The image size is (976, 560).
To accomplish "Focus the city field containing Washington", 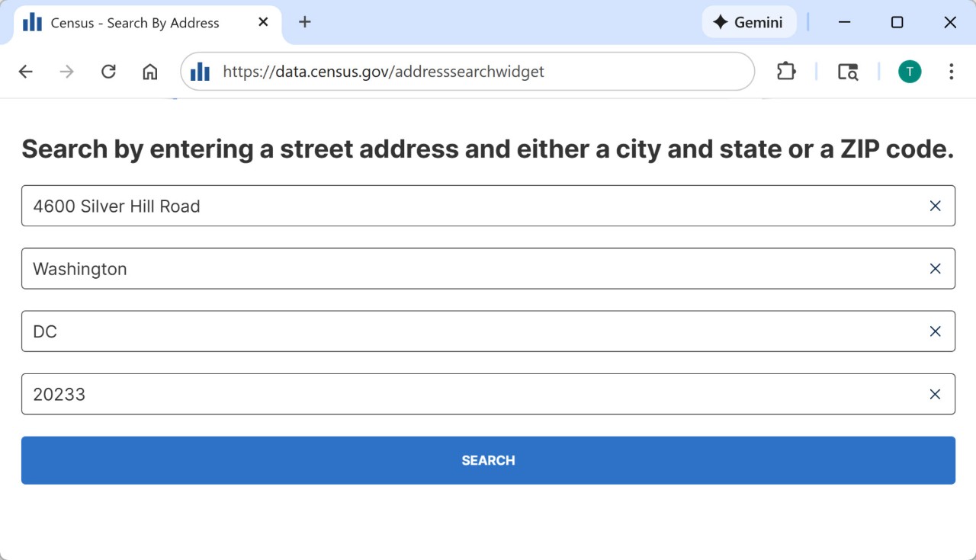I will coord(457,269).
